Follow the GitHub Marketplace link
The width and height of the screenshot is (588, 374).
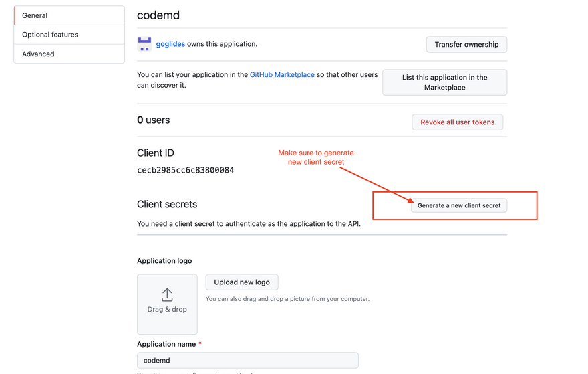click(282, 75)
